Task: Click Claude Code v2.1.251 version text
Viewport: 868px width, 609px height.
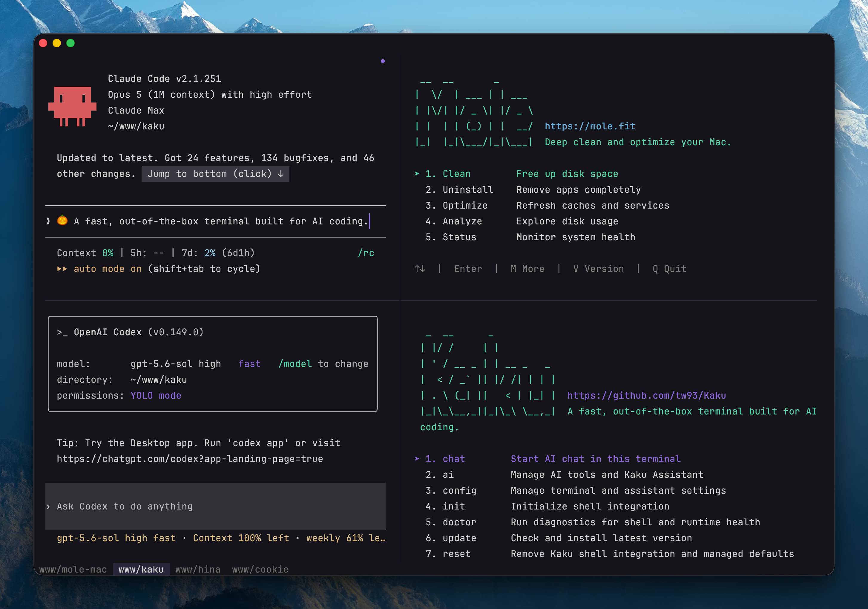Action: coord(165,79)
